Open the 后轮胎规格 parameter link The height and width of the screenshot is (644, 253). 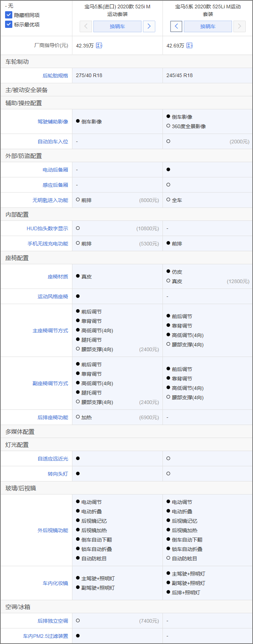pos(55,76)
